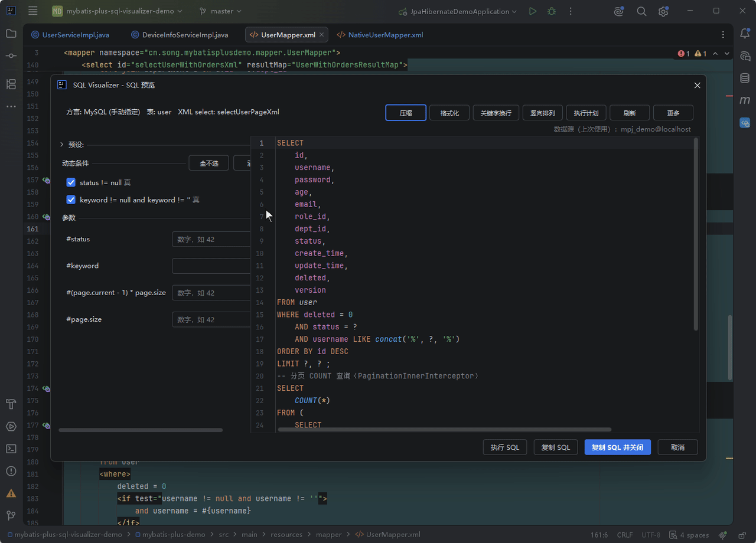Open the AI assistant swirl icon
The width and height of the screenshot is (756, 543).
click(619, 11)
